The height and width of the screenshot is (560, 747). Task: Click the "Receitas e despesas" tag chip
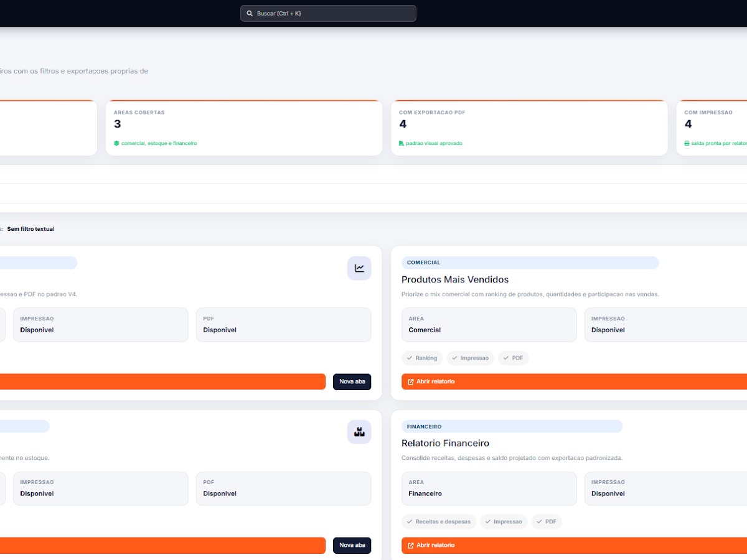click(439, 521)
